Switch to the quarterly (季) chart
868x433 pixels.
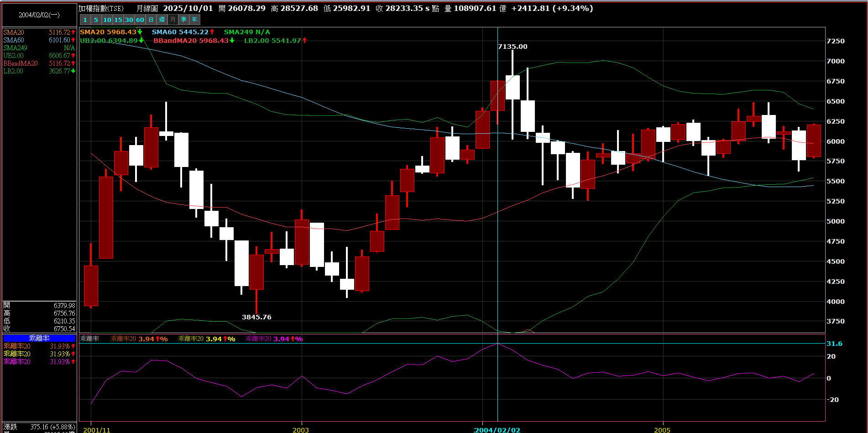click(184, 20)
